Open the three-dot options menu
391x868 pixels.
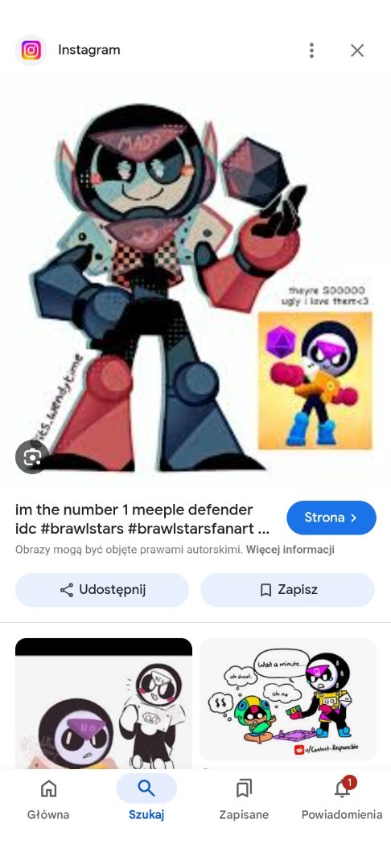[312, 51]
